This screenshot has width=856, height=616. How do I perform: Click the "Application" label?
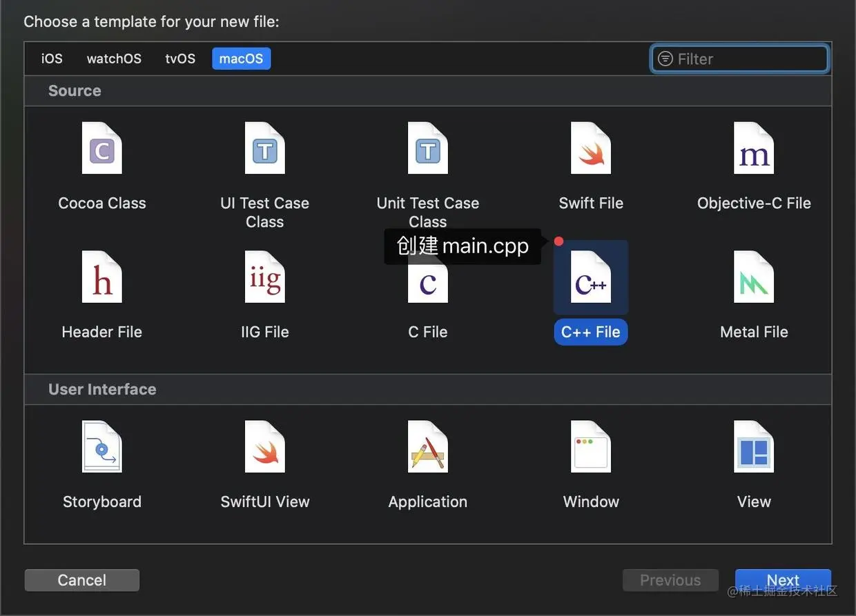point(428,501)
